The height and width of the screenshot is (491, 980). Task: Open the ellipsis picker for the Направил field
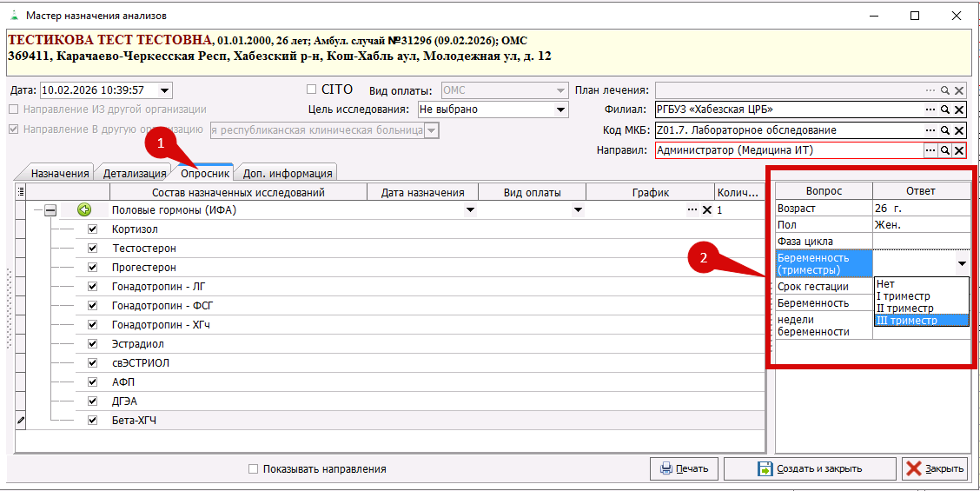tap(930, 150)
